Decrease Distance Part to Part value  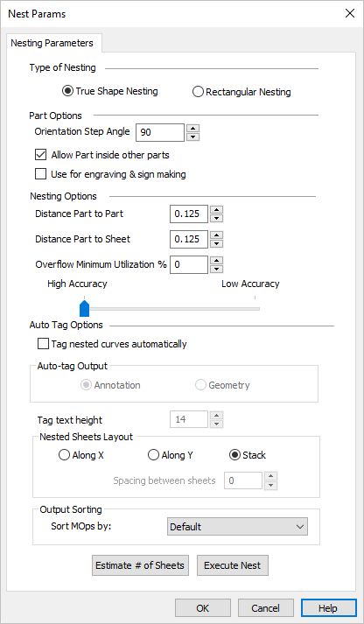(216, 218)
